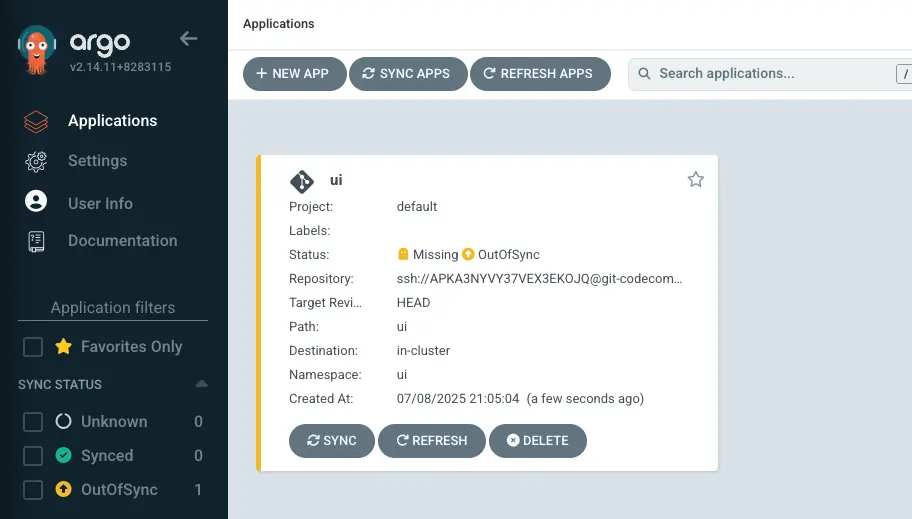
Task: Click the git icon on ui card
Action: pyautogui.click(x=302, y=181)
